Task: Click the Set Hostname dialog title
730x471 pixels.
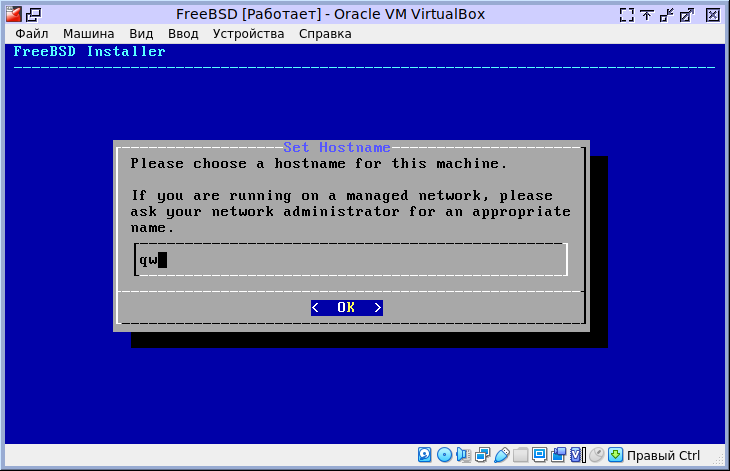Action: (x=337, y=148)
